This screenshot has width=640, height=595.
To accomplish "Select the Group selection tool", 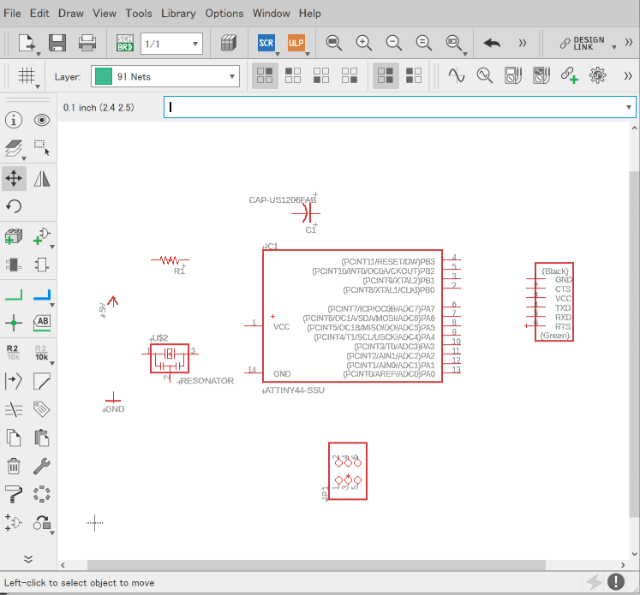I will tap(42, 148).
